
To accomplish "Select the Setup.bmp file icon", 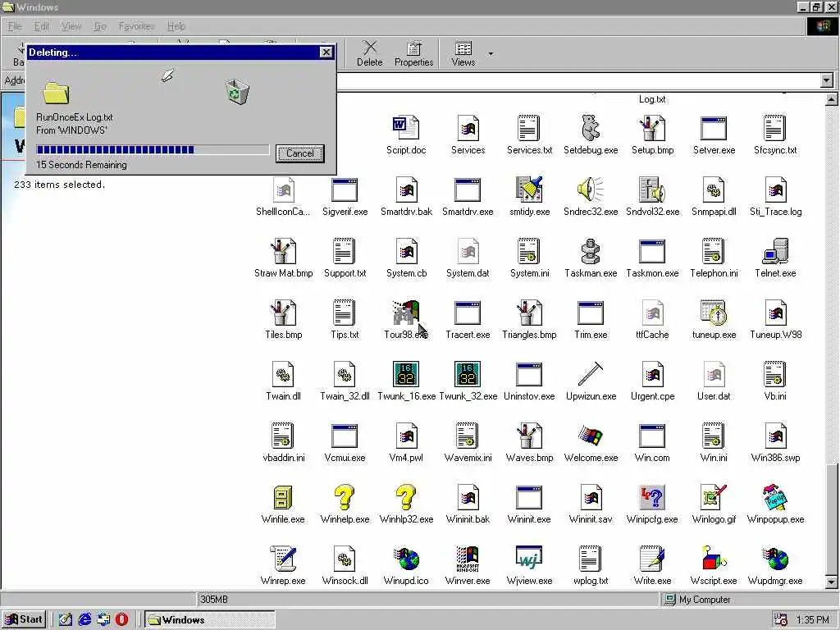I will coord(652,128).
